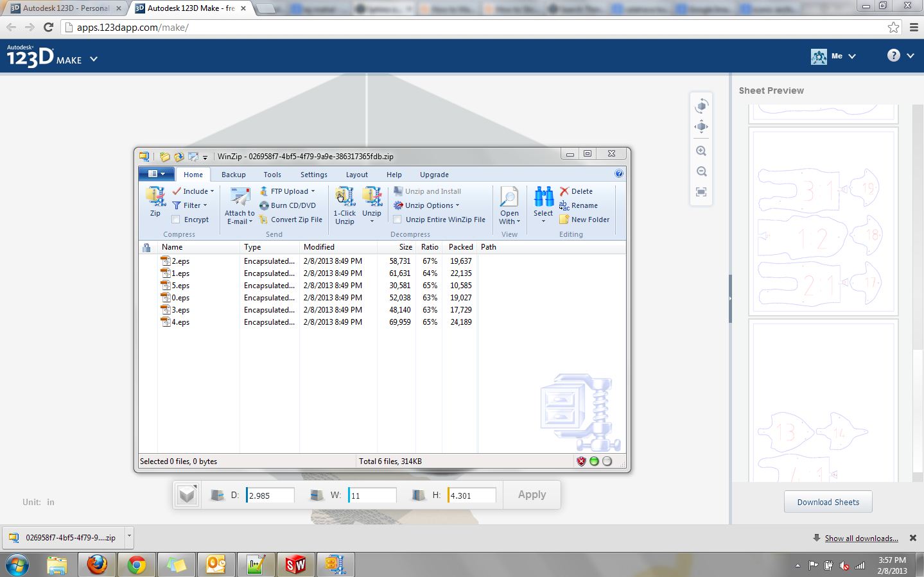Open the Settings ribbon tab
The width and height of the screenshot is (924, 577).
coord(314,175)
